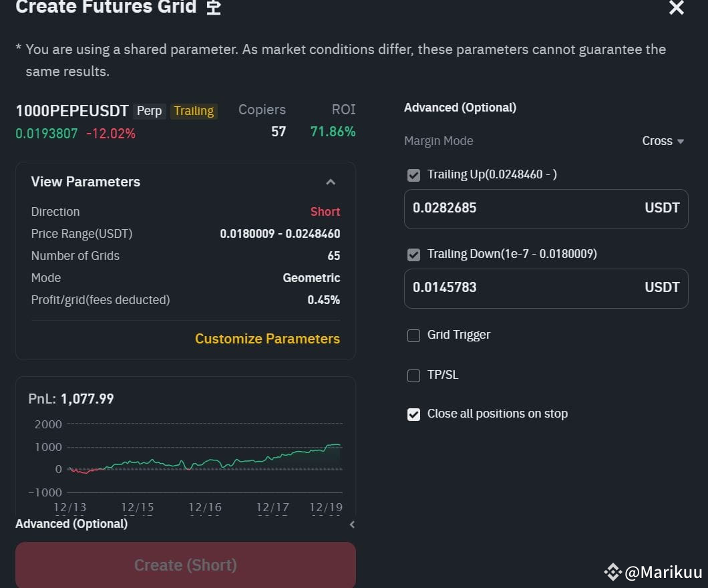
Task: Disable the Trailing Up checkbox
Action: (414, 175)
